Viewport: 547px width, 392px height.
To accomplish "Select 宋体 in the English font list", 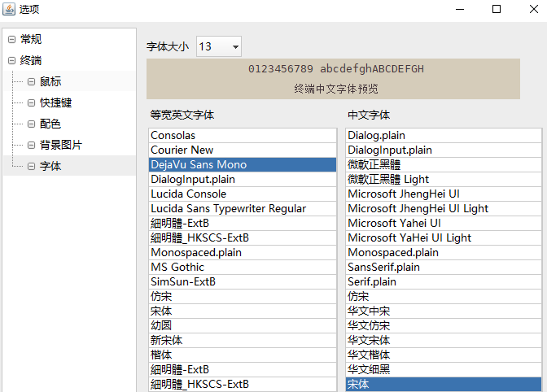I will click(243, 311).
